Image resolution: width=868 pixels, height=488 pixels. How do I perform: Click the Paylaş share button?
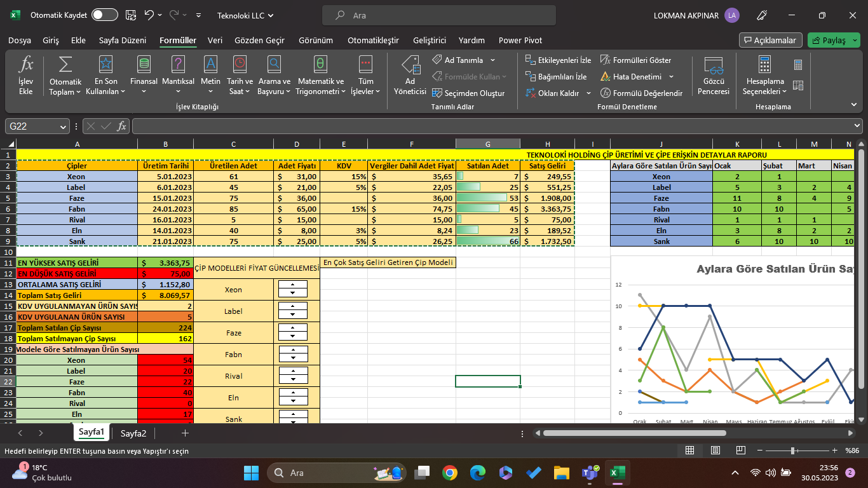834,40
